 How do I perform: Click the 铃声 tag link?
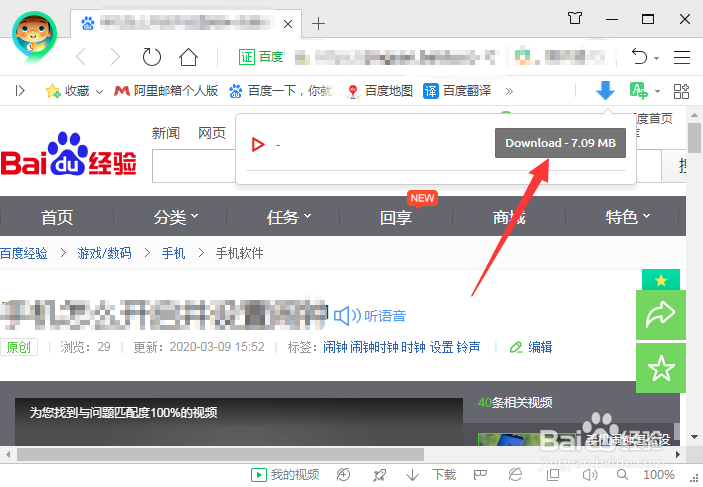(468, 347)
